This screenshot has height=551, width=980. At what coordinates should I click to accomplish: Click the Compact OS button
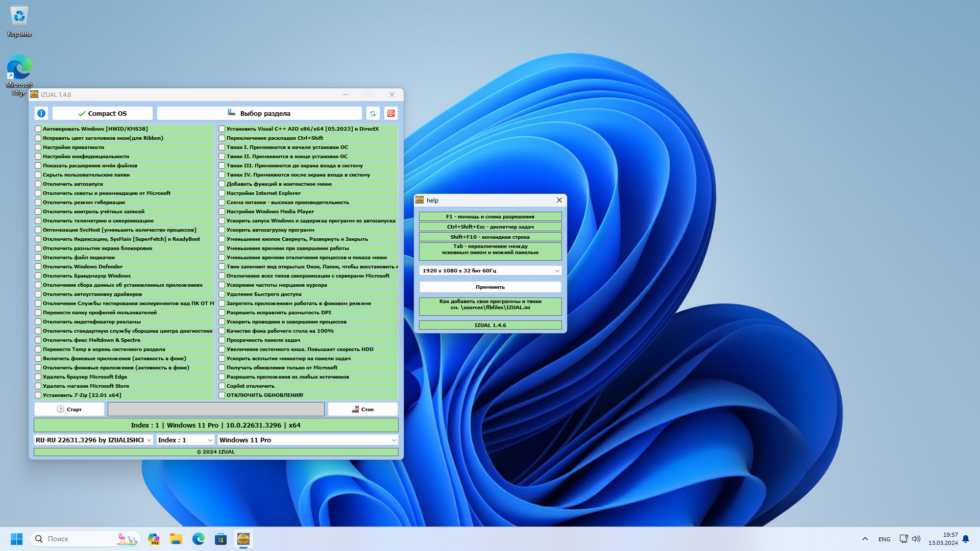(103, 113)
